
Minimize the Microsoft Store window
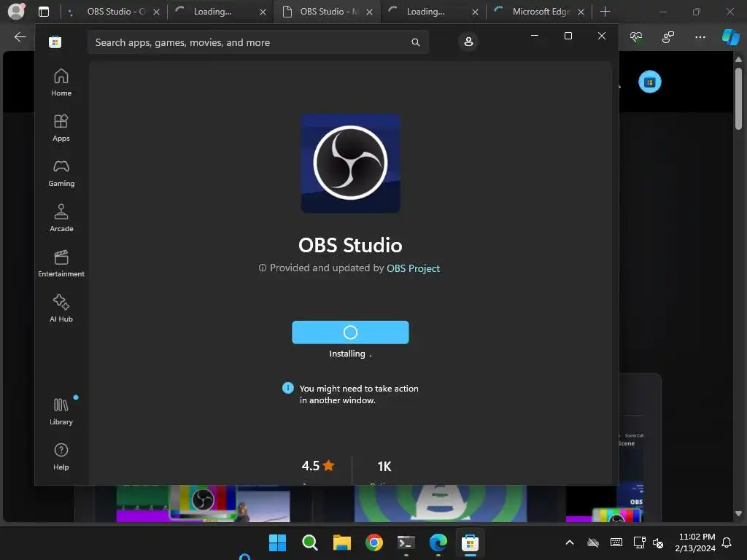click(x=535, y=36)
